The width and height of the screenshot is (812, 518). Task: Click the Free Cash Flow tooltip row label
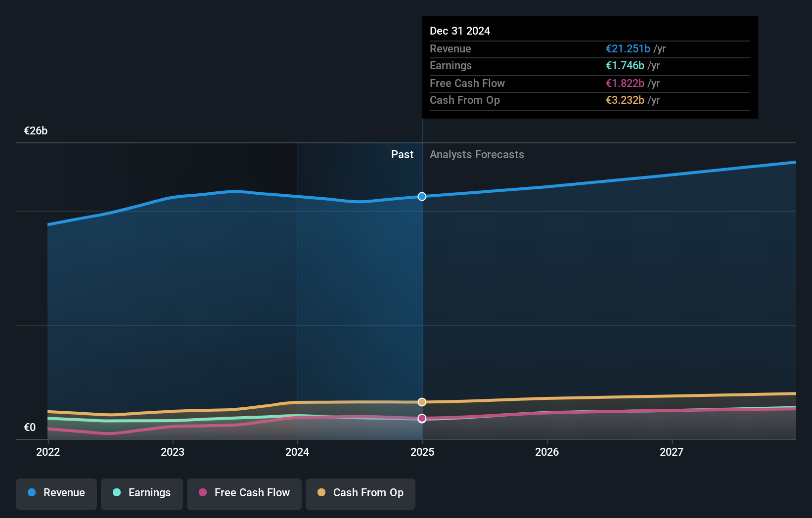coord(467,84)
